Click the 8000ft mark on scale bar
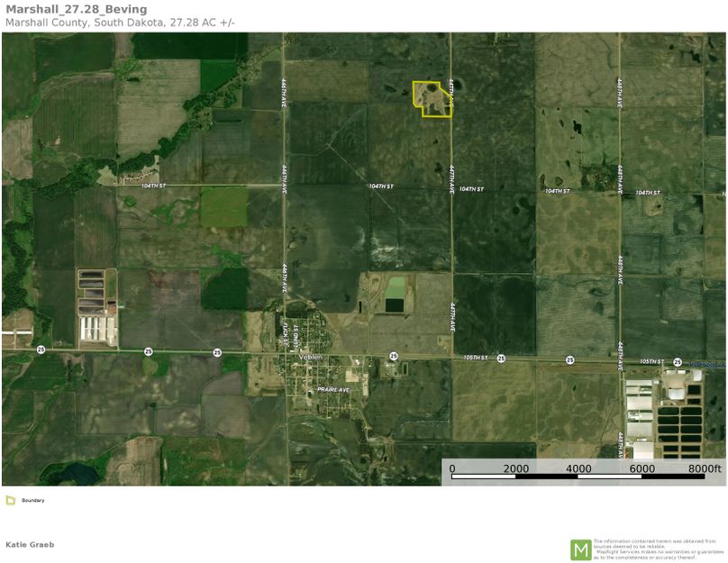Image resolution: width=728 pixels, height=563 pixels. point(705,469)
